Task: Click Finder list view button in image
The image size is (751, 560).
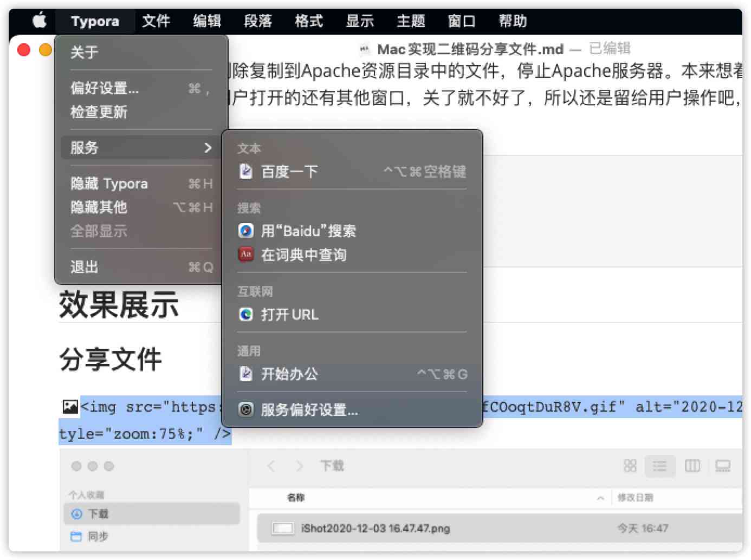Action: click(x=659, y=466)
